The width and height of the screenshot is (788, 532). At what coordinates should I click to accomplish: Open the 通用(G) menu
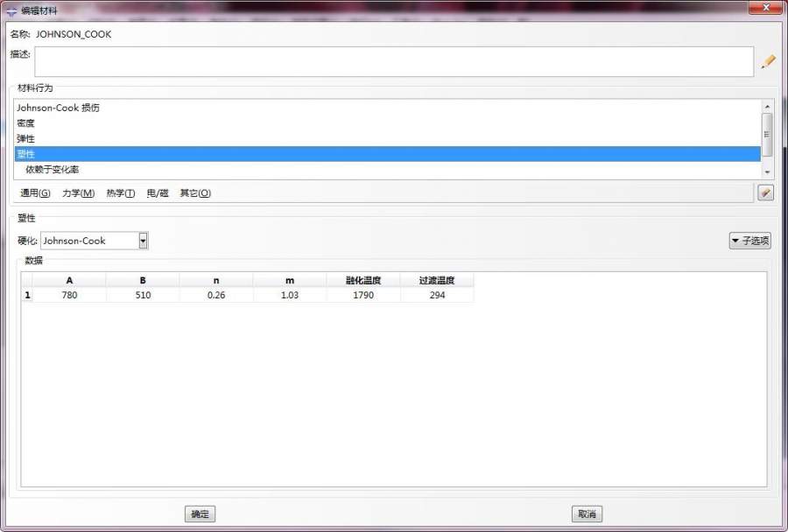(x=35, y=192)
